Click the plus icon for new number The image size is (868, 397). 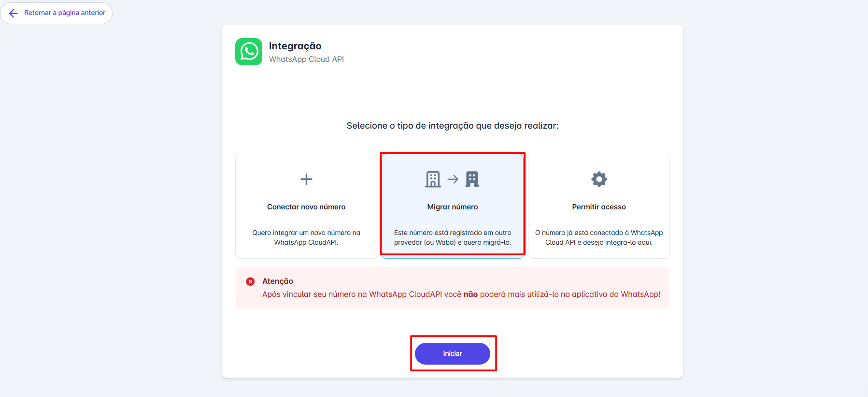(306, 179)
